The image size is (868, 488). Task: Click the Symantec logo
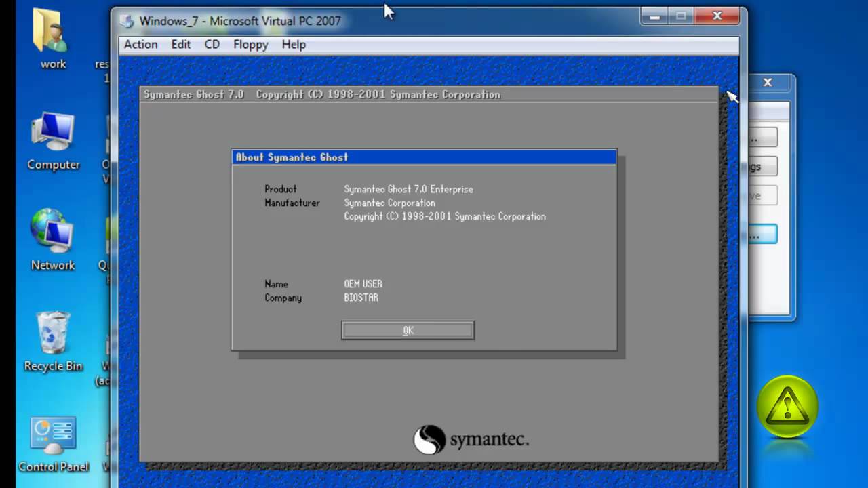coord(471,439)
